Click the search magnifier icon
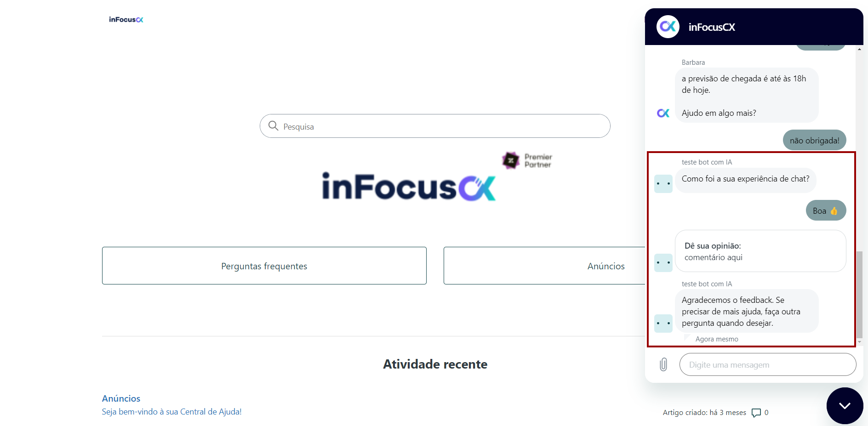The height and width of the screenshot is (426, 868). [x=273, y=126]
